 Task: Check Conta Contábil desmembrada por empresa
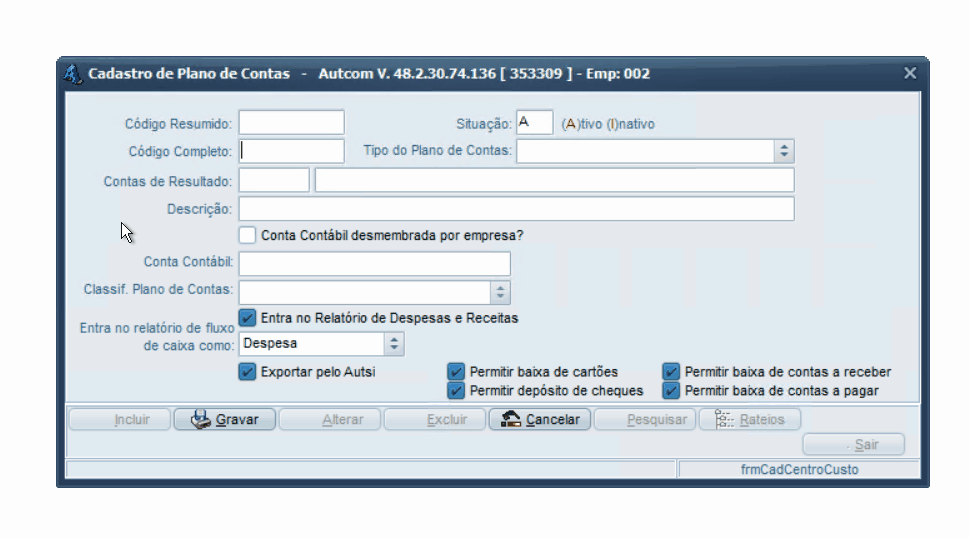coord(247,235)
